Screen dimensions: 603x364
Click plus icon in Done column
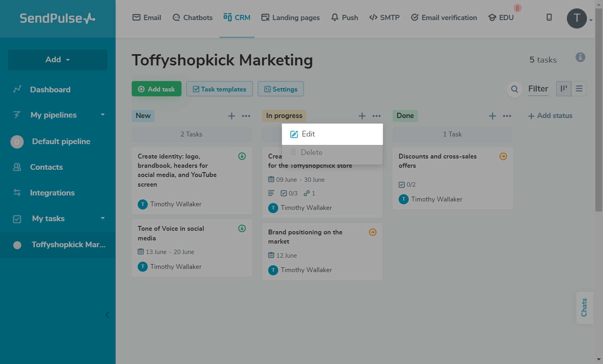pos(493,116)
